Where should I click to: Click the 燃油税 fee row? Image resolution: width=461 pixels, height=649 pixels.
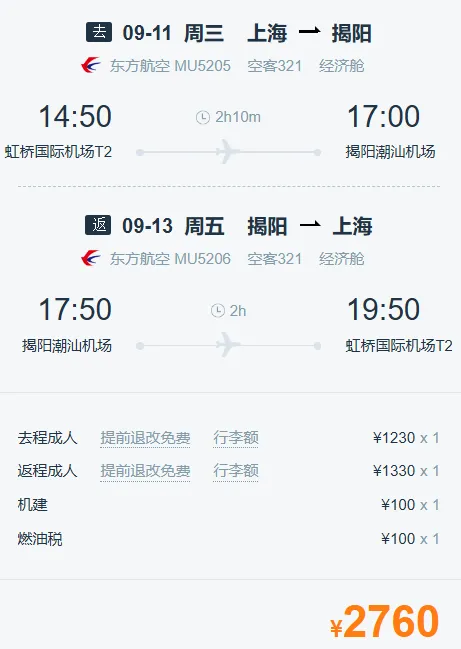pos(228,539)
